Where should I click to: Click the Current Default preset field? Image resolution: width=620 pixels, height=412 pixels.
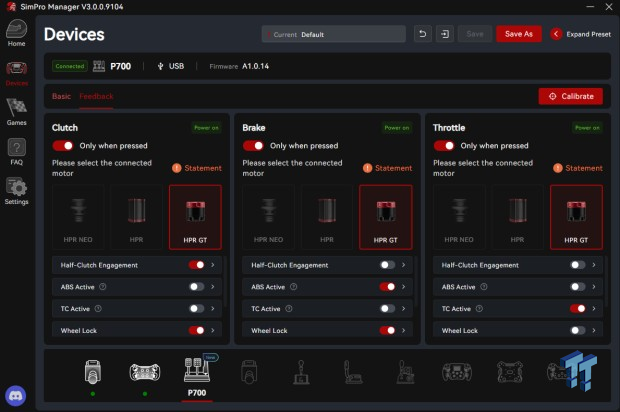[333, 34]
